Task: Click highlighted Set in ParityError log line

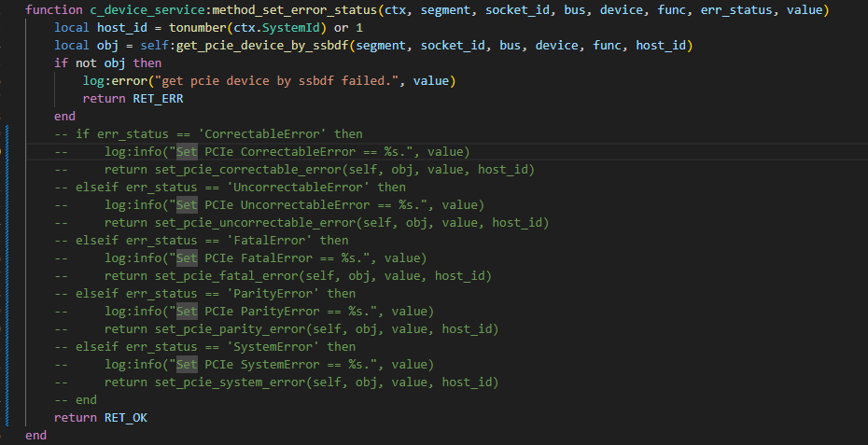Action: coord(187,311)
